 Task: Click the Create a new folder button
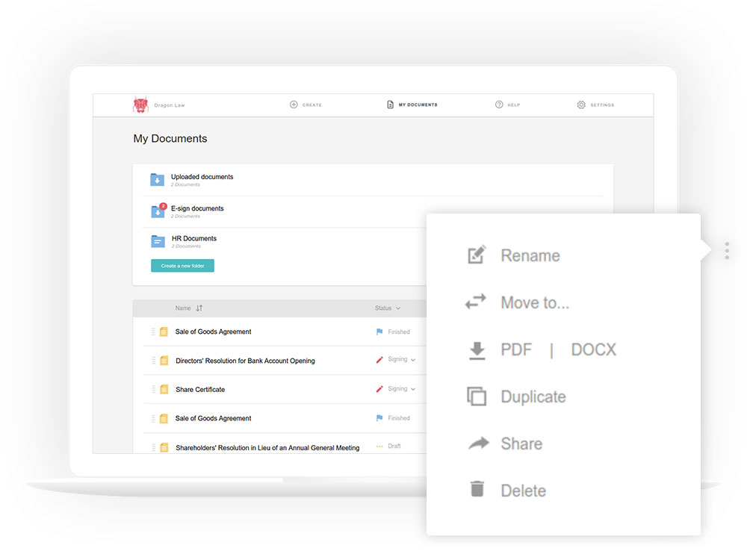pos(182,266)
